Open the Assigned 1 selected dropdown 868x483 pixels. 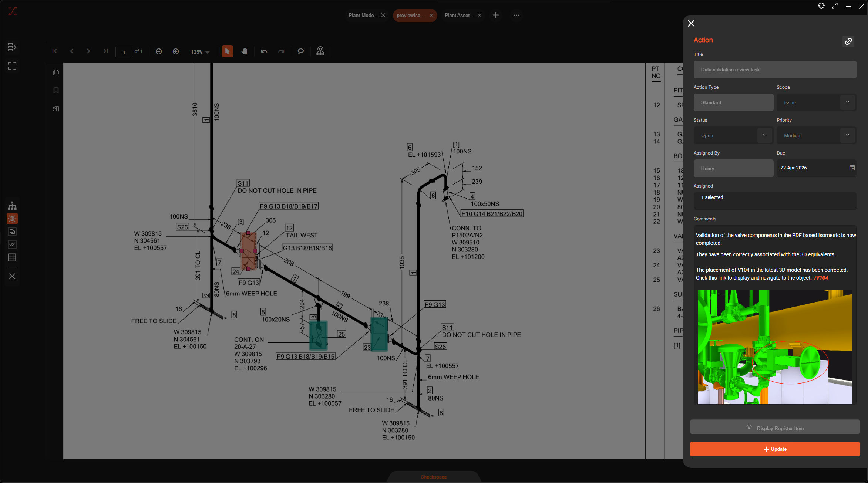pyautogui.click(x=775, y=201)
